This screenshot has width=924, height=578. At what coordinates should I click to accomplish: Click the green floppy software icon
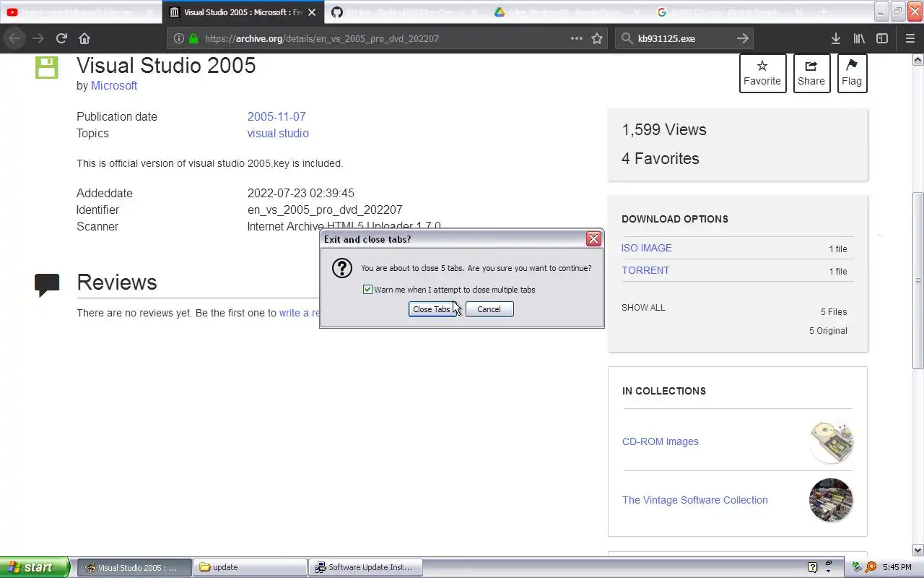tap(46, 67)
